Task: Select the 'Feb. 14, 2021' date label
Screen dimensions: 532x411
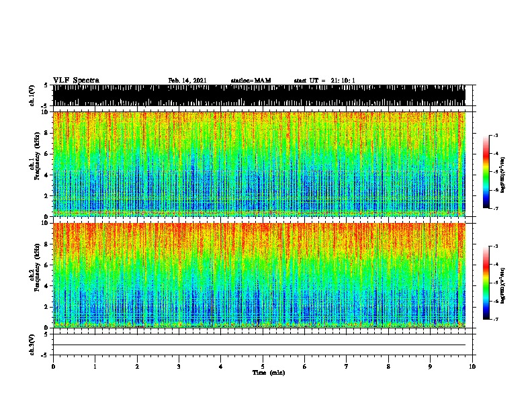Action: point(187,81)
